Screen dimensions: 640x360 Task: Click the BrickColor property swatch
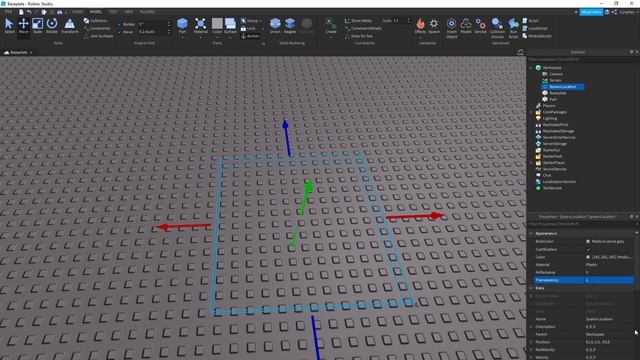[x=588, y=242]
